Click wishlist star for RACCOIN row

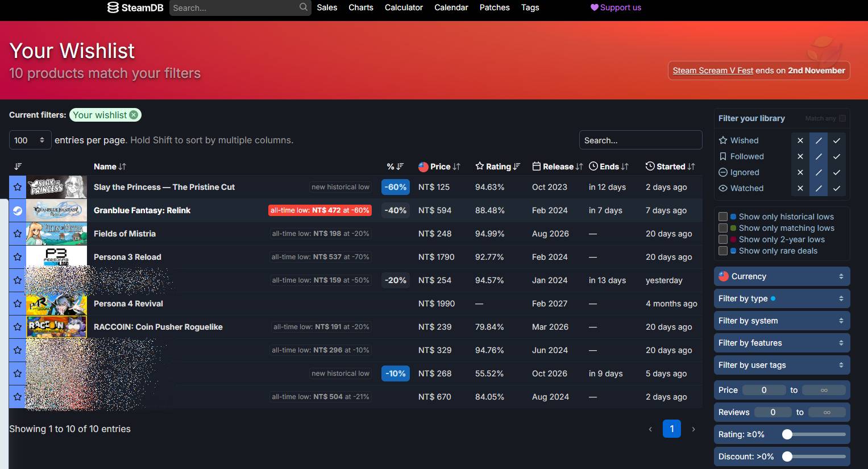18,327
